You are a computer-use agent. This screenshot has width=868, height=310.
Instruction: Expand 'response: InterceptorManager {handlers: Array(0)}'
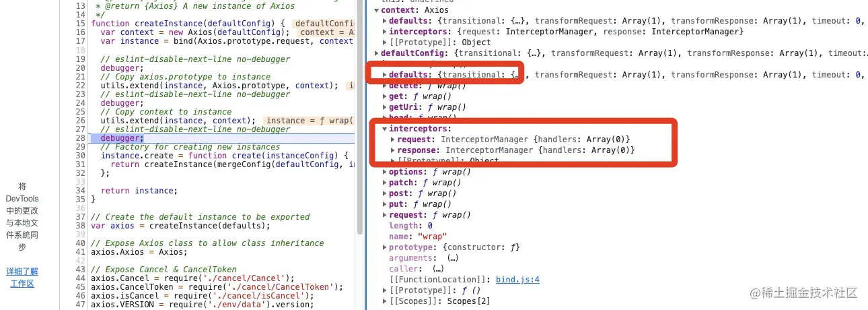tap(393, 150)
